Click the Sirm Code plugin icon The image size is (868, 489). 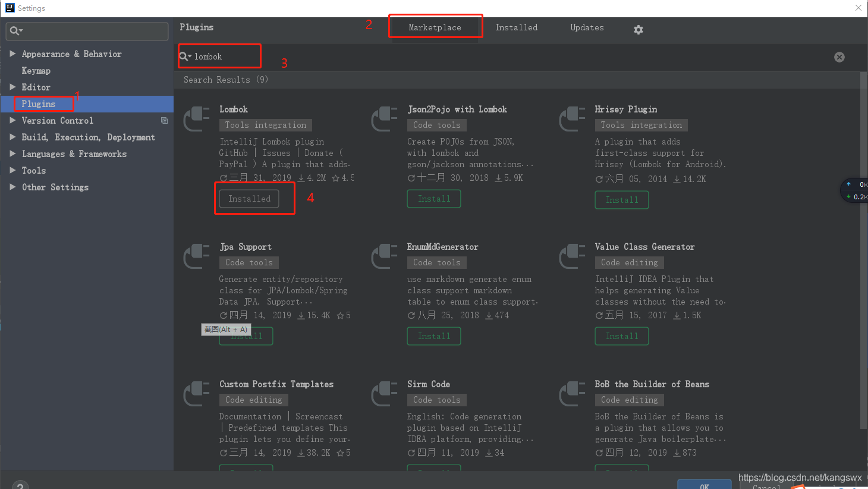tap(385, 394)
